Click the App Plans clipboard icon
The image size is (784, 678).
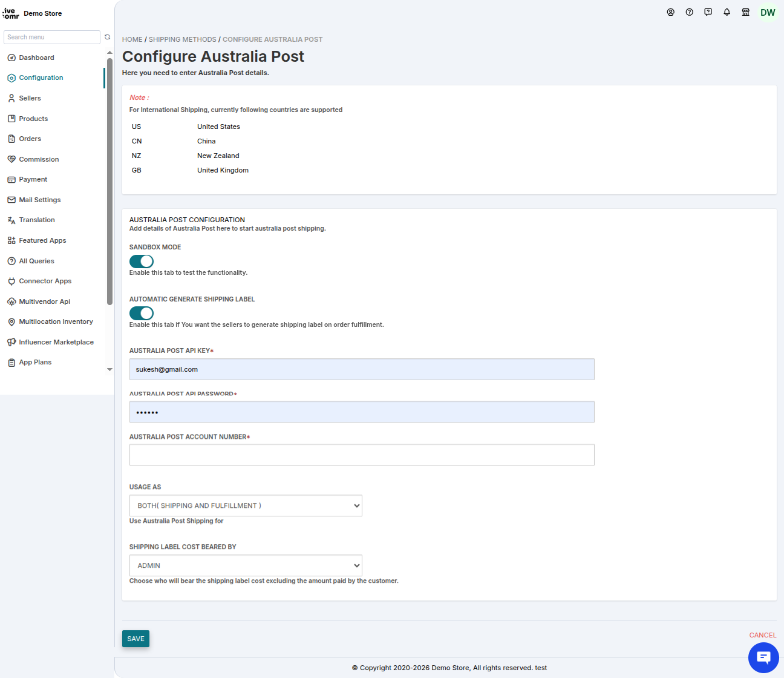coord(11,363)
